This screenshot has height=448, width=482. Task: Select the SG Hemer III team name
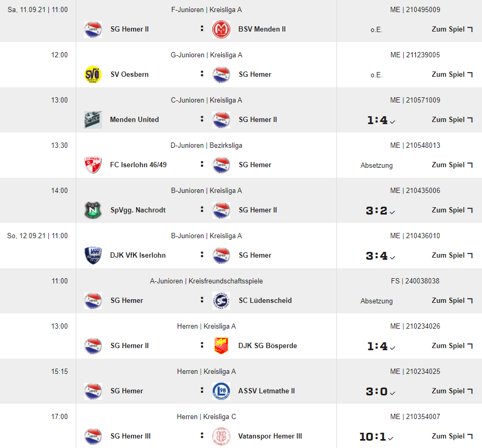[x=130, y=436]
